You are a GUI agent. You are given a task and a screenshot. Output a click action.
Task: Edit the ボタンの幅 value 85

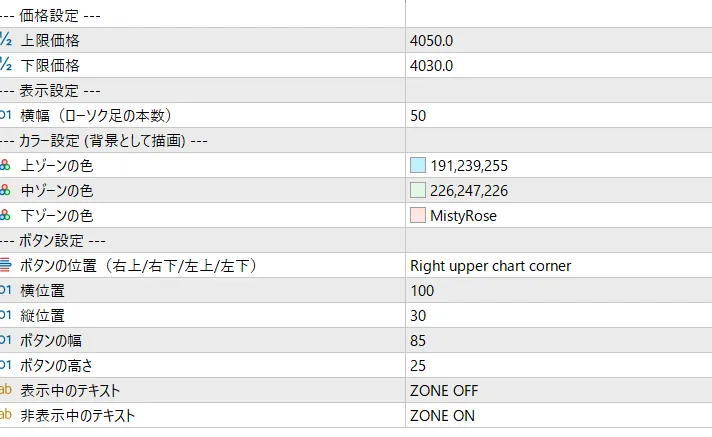tap(559, 340)
